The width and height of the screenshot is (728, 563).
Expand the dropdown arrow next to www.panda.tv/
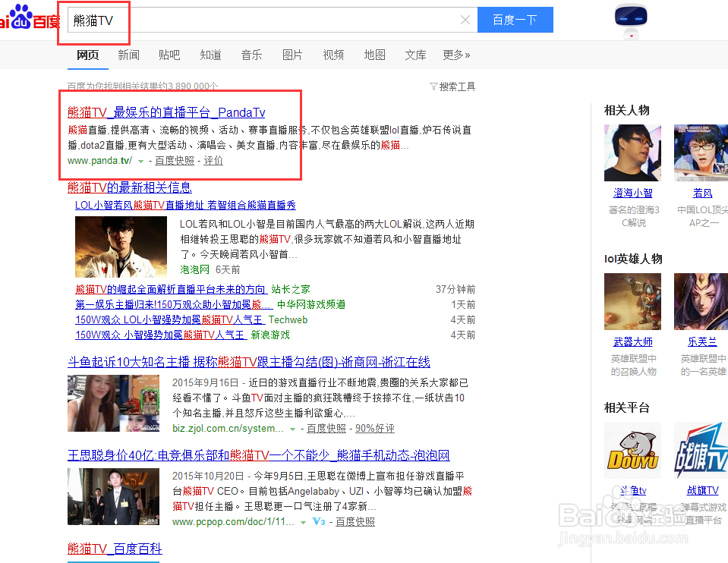(140, 162)
